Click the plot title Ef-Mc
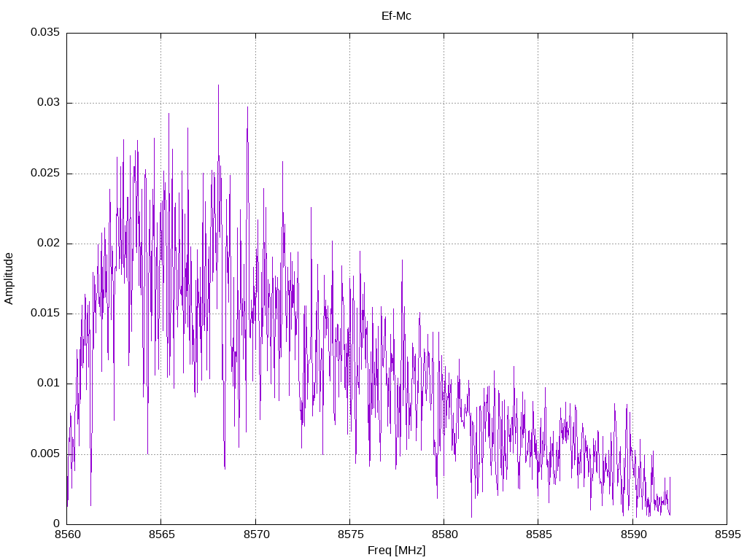The image size is (747, 560). 396,16
